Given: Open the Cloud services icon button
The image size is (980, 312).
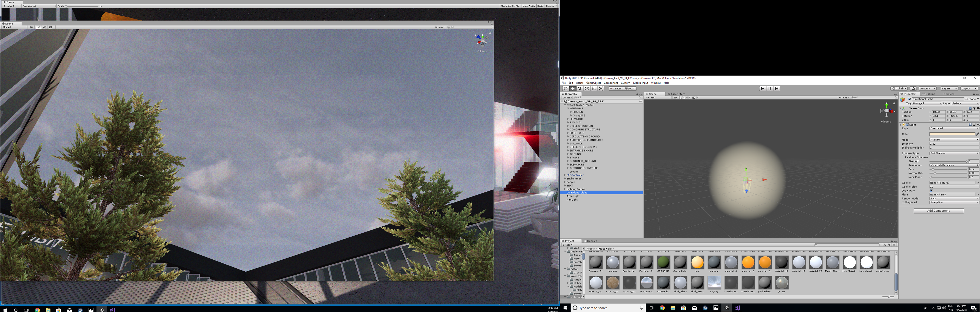Looking at the screenshot, I should 913,88.
